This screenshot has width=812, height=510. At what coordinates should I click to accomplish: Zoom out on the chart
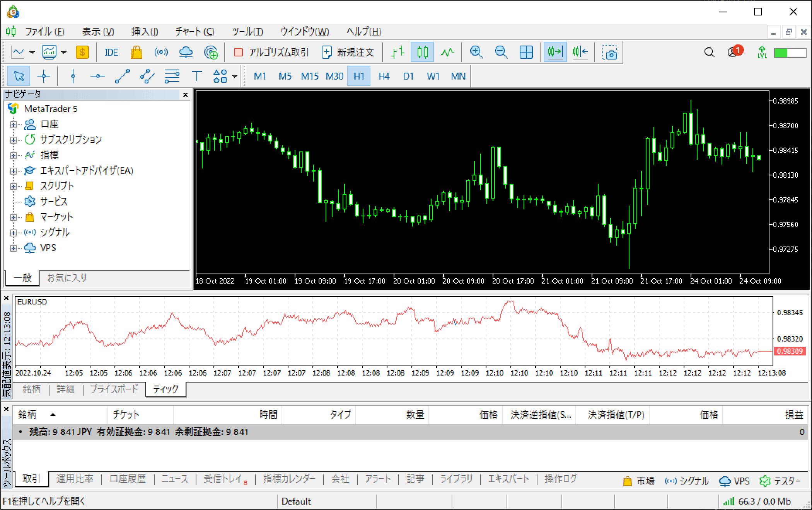point(501,52)
